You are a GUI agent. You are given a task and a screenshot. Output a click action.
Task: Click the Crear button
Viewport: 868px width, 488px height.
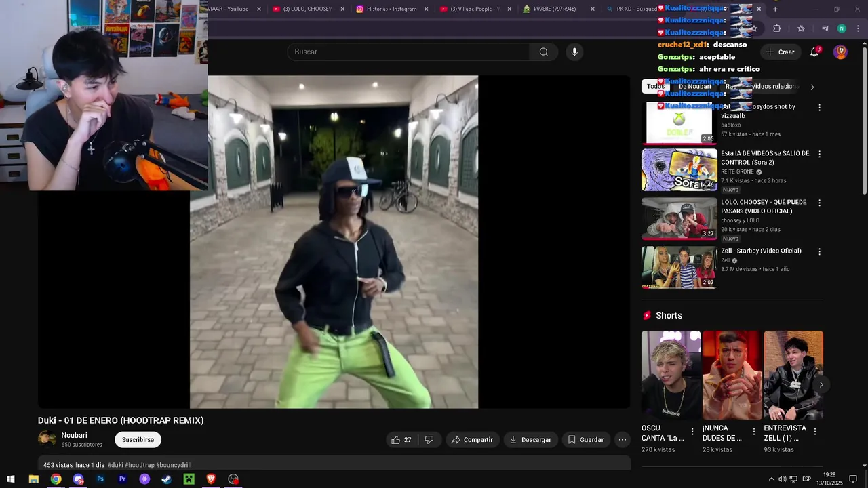[780, 52]
